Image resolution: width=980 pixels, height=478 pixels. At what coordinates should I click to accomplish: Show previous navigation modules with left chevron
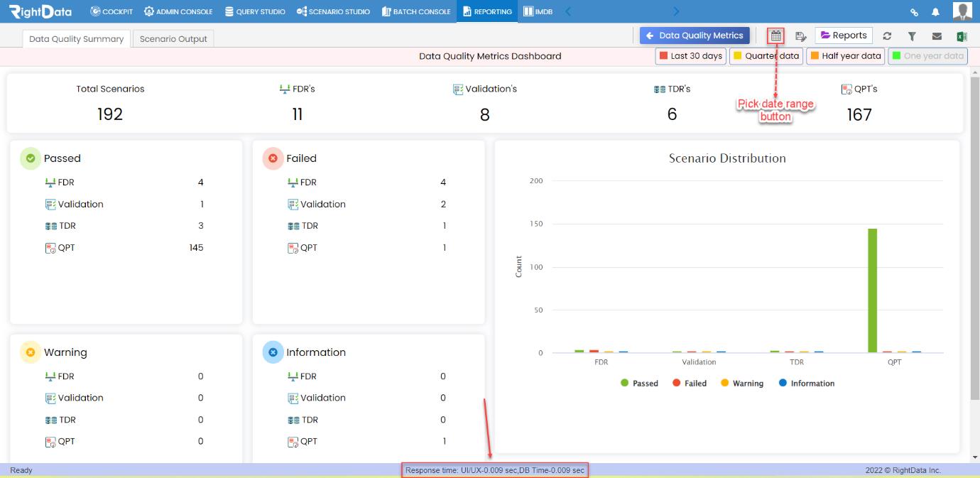[x=567, y=11]
